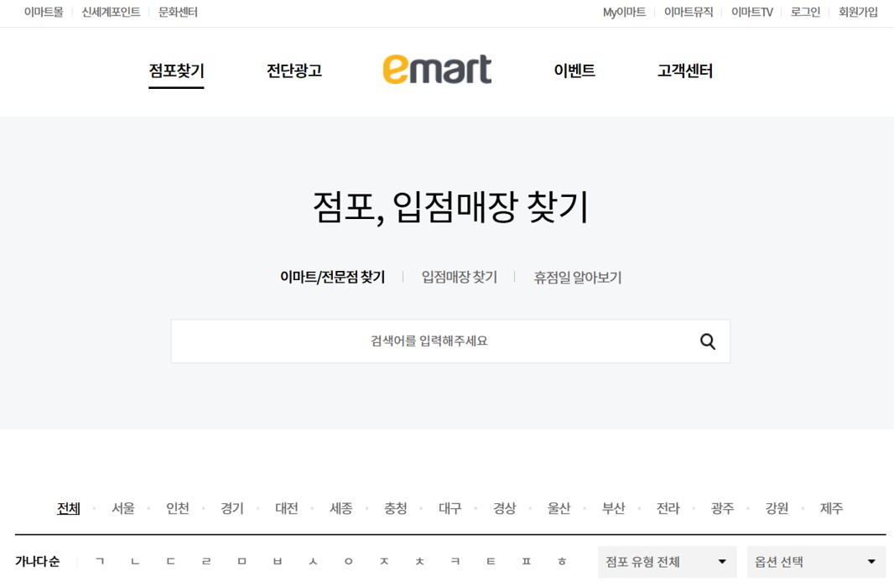Viewport: 894px width, 588px height.
Task: Open the 문화센터 link
Action: [178, 12]
